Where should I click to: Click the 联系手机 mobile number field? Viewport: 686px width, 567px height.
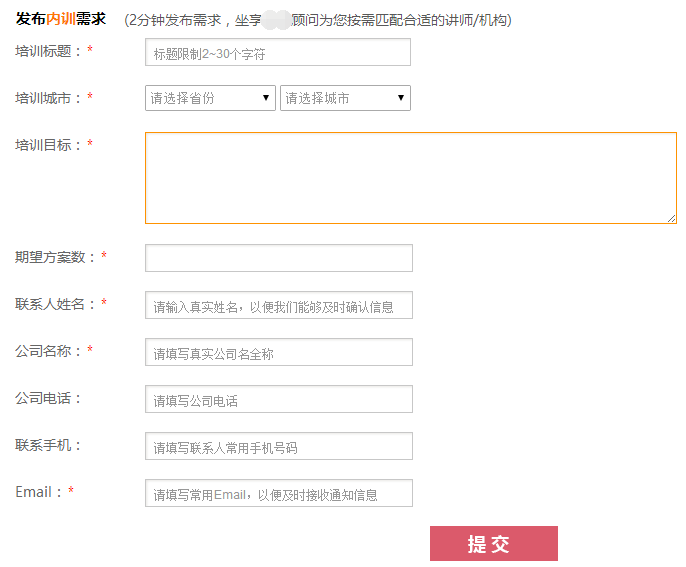click(x=278, y=447)
